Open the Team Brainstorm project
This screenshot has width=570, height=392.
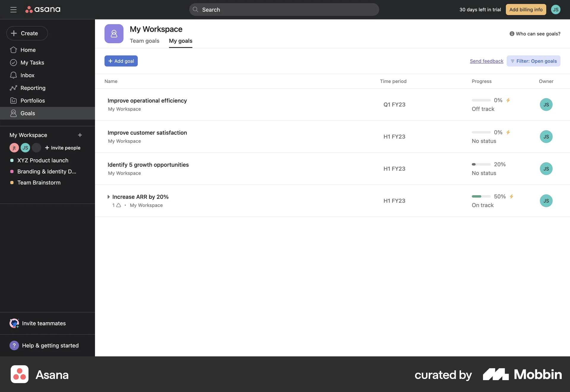(x=39, y=183)
